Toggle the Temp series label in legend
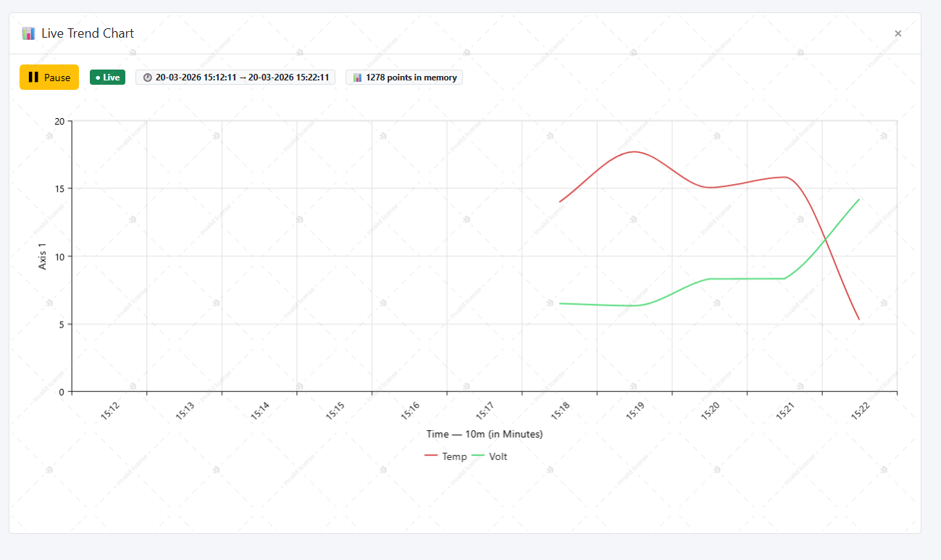The image size is (941, 560). (x=454, y=456)
